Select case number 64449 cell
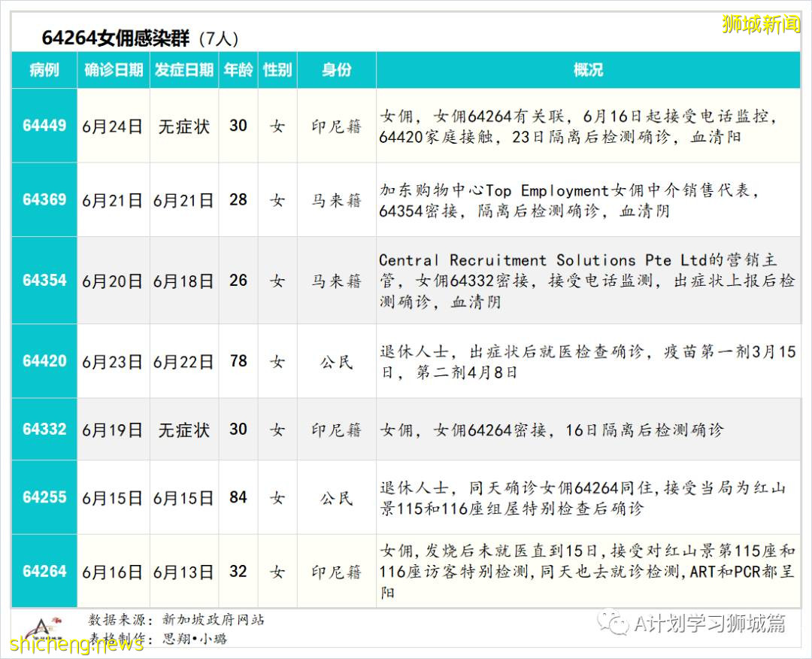Image resolution: width=812 pixels, height=659 pixels. (x=44, y=126)
